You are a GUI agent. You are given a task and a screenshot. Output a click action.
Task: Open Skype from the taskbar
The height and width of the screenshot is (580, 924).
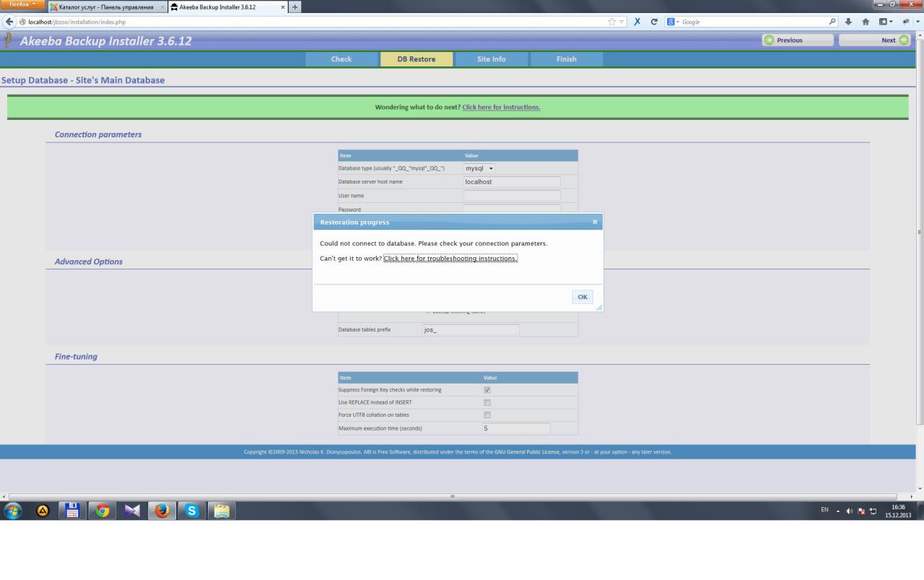[191, 511]
